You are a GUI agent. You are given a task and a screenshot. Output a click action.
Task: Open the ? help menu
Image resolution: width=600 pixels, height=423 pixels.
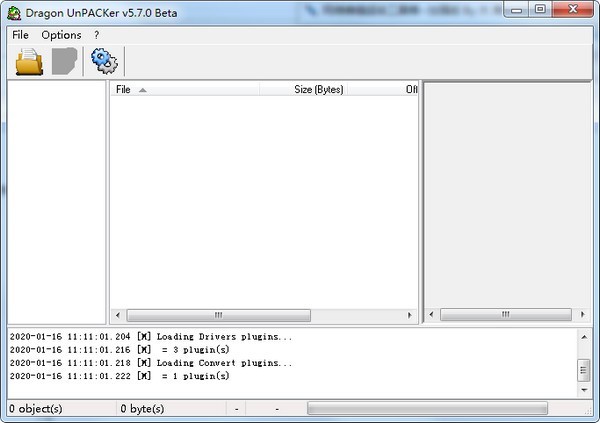pyautogui.click(x=96, y=35)
